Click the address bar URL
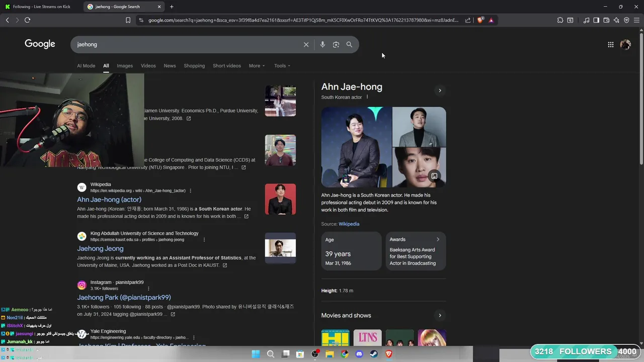This screenshot has height=362, width=644. pos(303,20)
